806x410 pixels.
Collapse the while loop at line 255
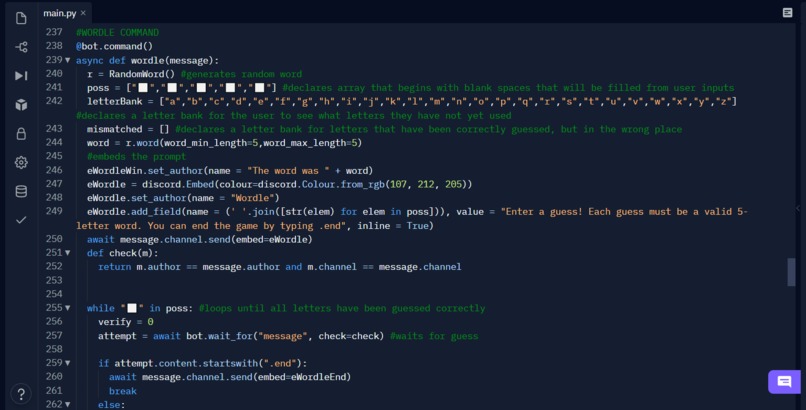pos(67,308)
